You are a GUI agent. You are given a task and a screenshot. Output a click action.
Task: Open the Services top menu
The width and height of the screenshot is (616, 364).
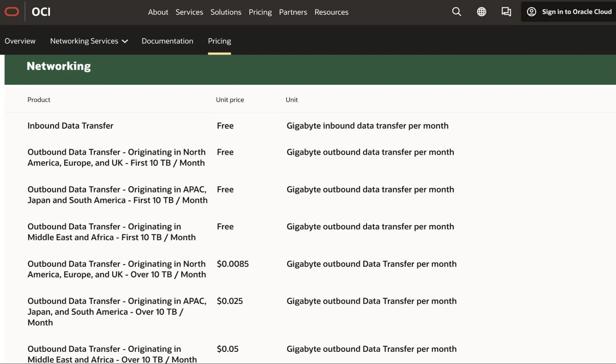[x=189, y=12]
